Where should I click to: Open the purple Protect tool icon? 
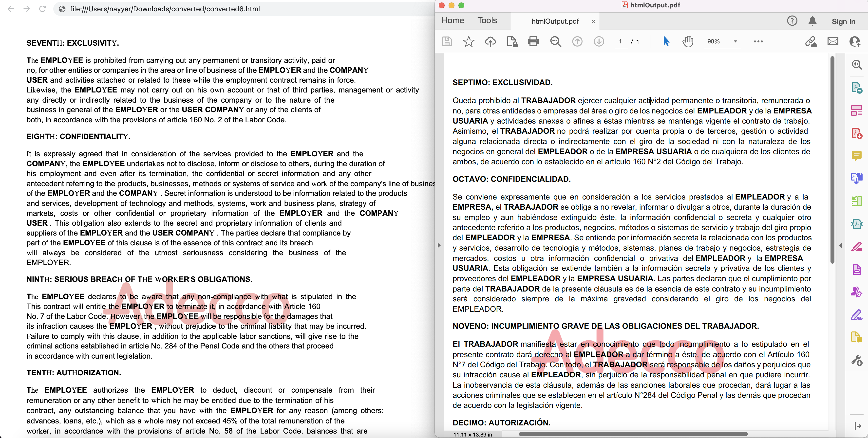857,270
